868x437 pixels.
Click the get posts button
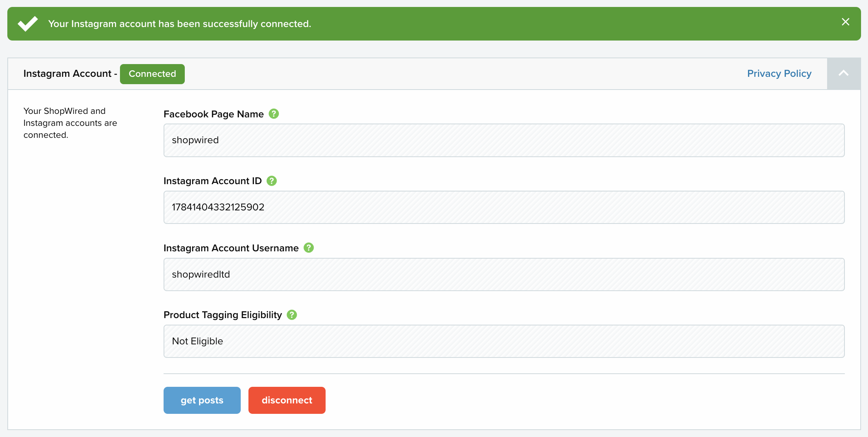(202, 400)
